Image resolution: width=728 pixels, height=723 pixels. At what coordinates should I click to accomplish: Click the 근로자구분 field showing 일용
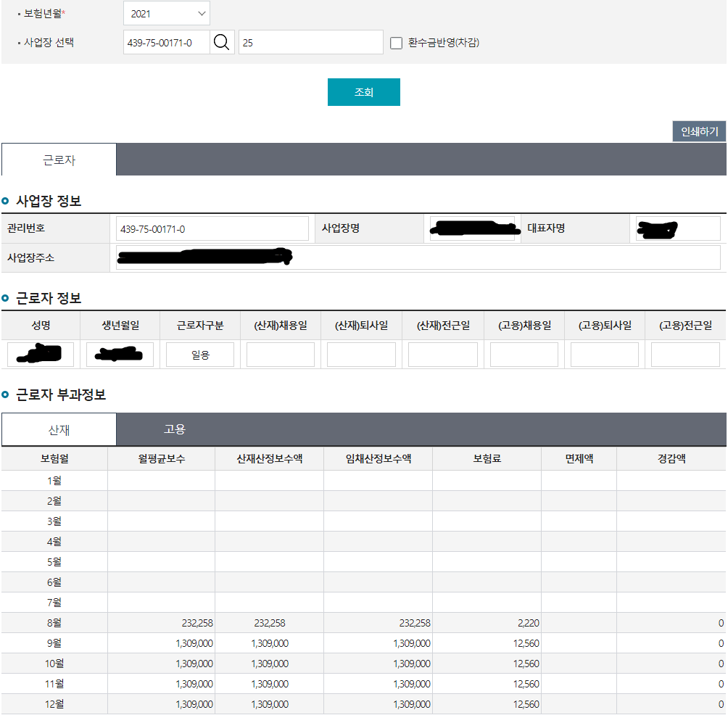point(200,355)
